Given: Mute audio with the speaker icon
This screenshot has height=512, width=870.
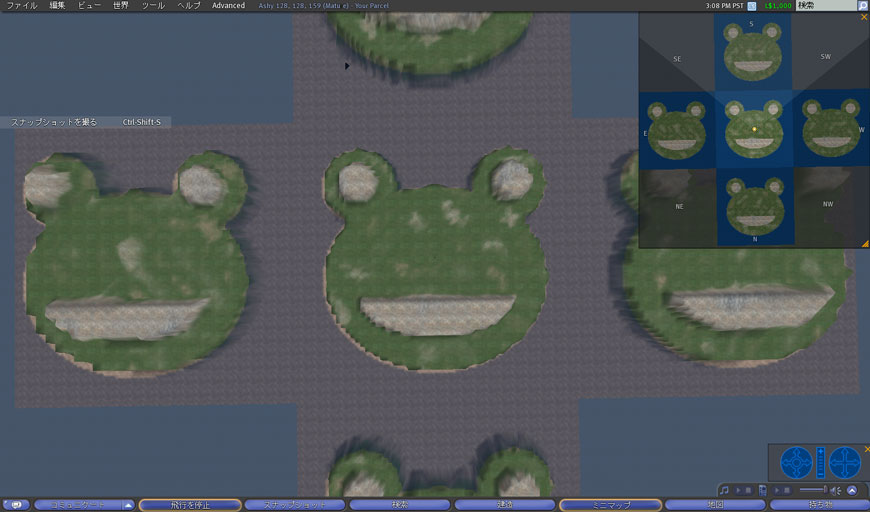Looking at the screenshot, I should click(836, 490).
